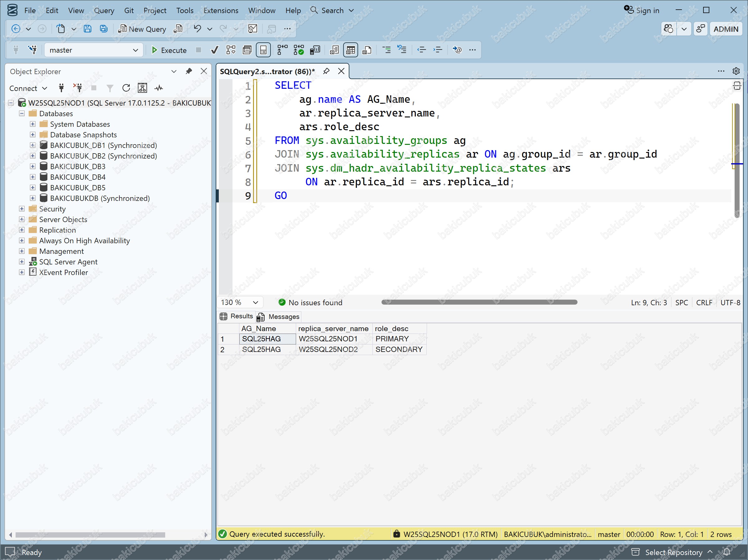
Task: Select XEvent Profiler node
Action: [x=64, y=273]
